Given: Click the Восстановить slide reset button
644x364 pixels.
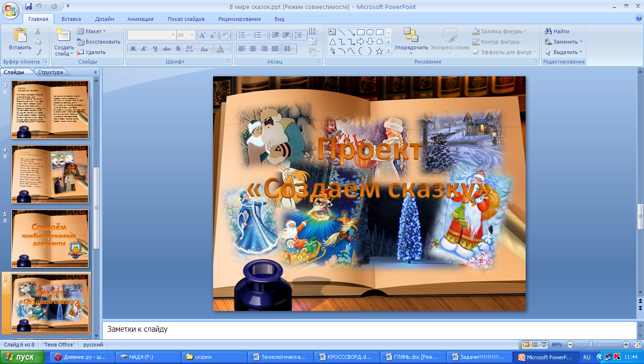Looking at the screenshot, I should [x=98, y=42].
